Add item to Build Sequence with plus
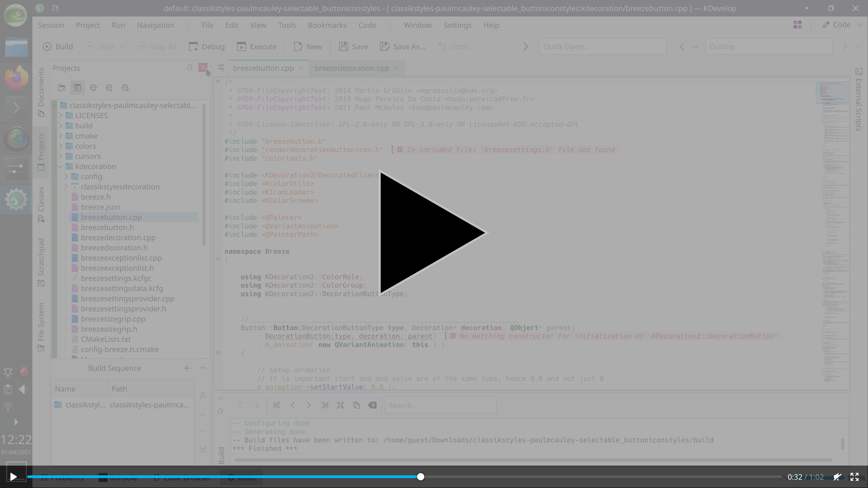 [x=187, y=368]
